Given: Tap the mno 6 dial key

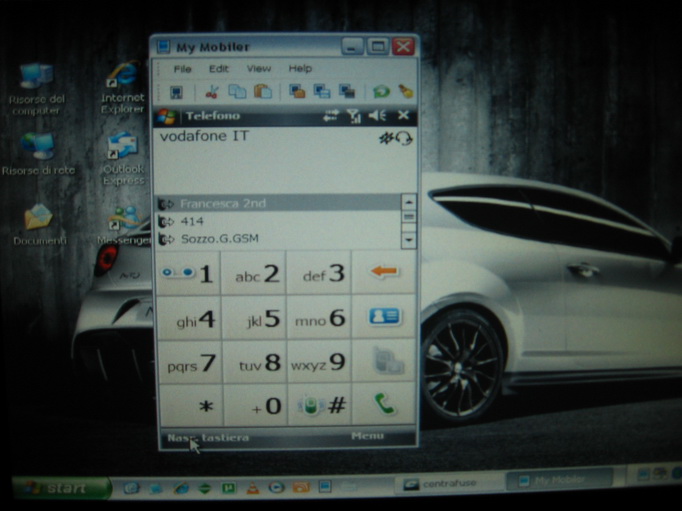Looking at the screenshot, I should coord(319,318).
